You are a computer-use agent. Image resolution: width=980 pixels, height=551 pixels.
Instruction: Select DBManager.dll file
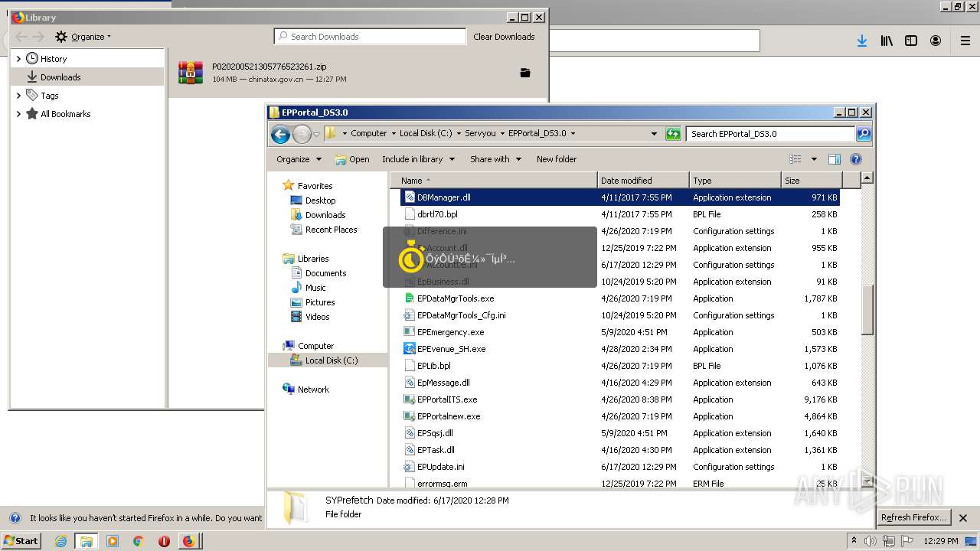[620, 197]
